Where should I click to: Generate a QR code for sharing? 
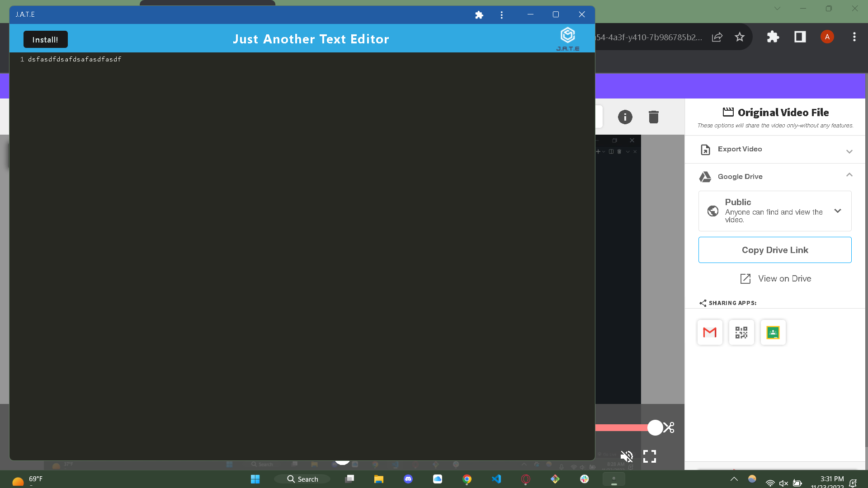click(741, 333)
